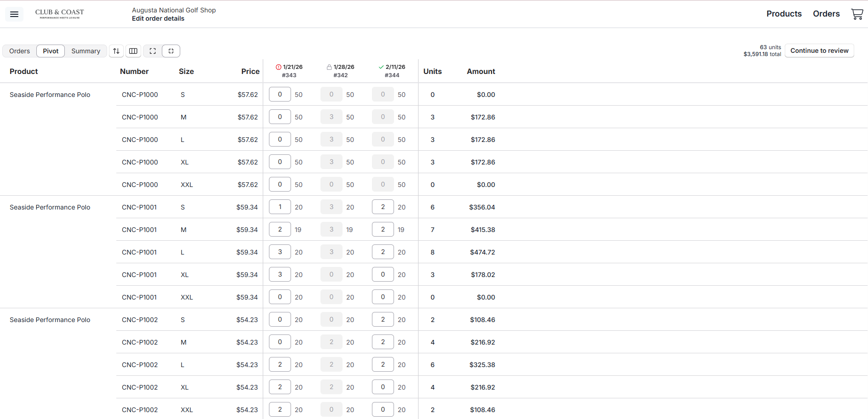Open the hamburger navigation menu
This screenshot has height=419, width=868.
(14, 14)
